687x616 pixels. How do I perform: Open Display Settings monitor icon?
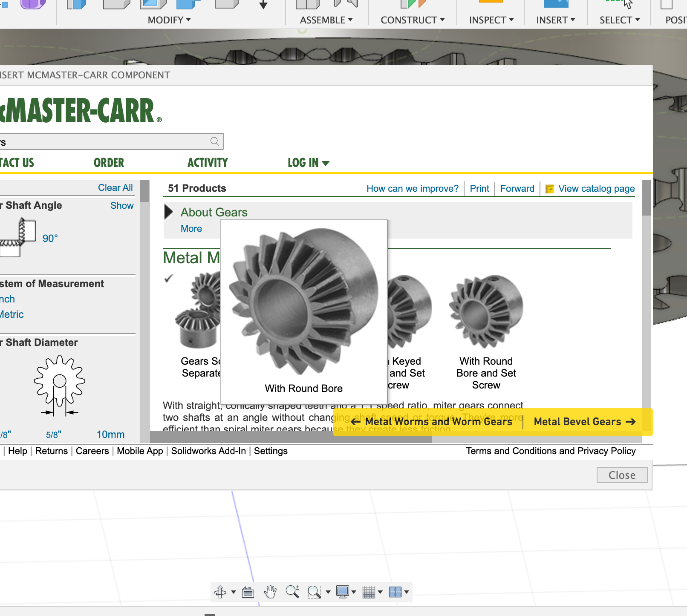click(343, 592)
